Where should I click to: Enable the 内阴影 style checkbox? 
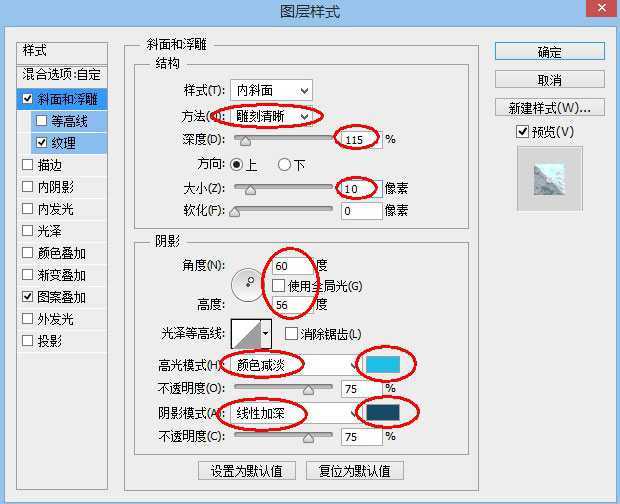(27, 187)
